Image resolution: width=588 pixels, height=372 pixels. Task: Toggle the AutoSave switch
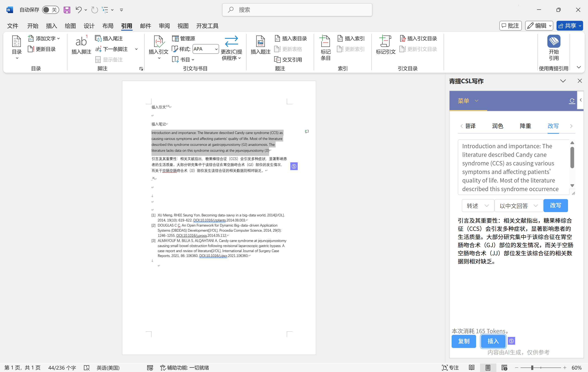point(50,10)
